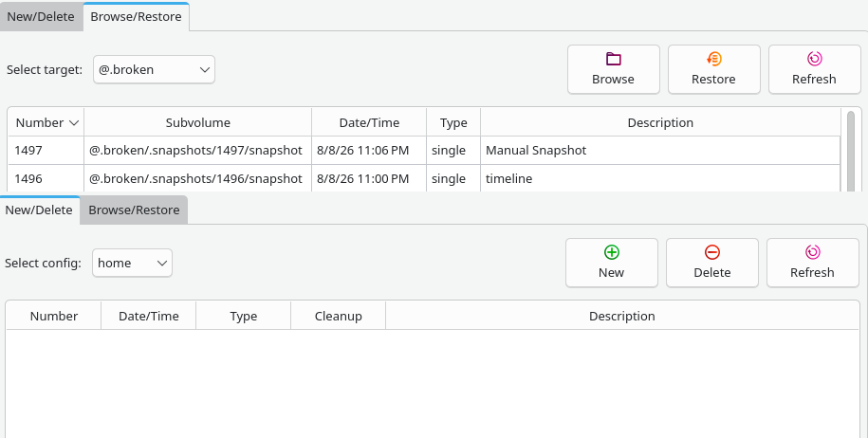The width and height of the screenshot is (868, 438).
Task: Click Date/Time header in lower table
Action: [149, 317]
